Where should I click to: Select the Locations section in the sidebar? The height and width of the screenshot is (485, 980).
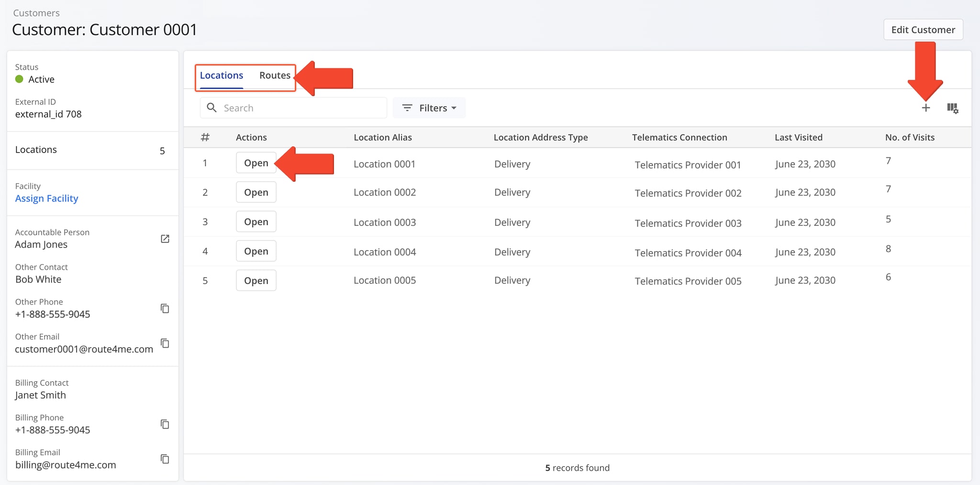coord(36,149)
